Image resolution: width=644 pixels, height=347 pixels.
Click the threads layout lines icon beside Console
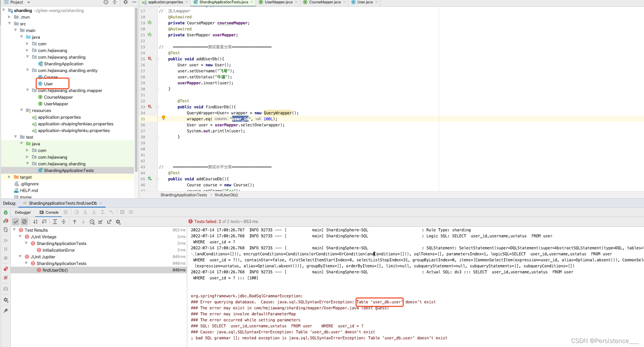(x=66, y=212)
